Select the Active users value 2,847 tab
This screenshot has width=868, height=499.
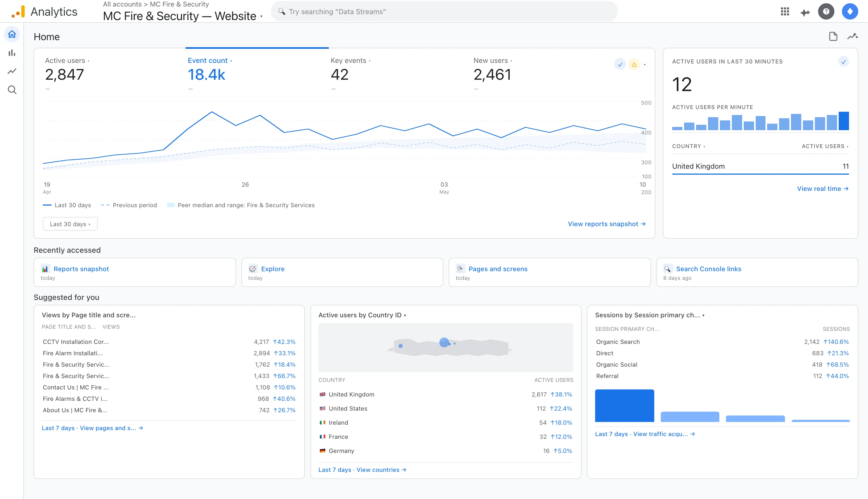coord(65,75)
